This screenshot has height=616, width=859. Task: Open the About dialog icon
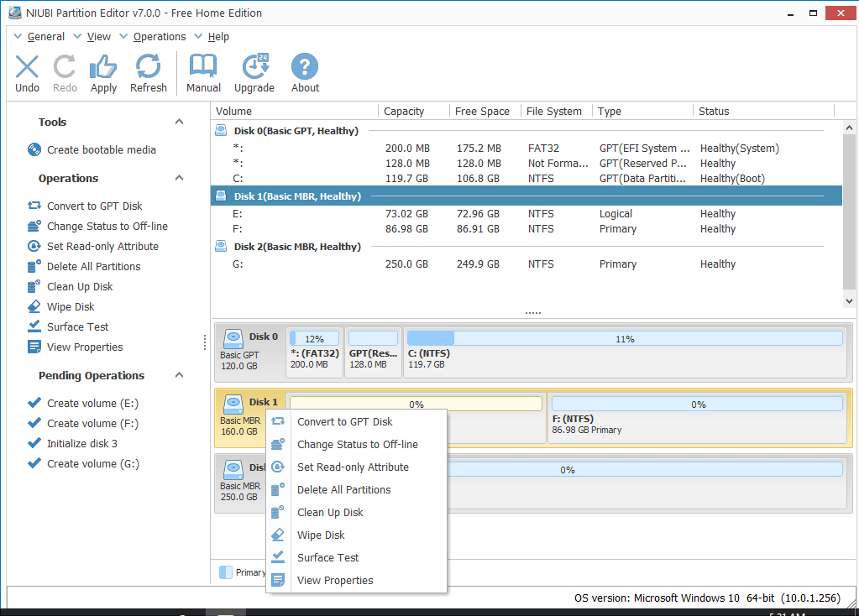tap(304, 72)
